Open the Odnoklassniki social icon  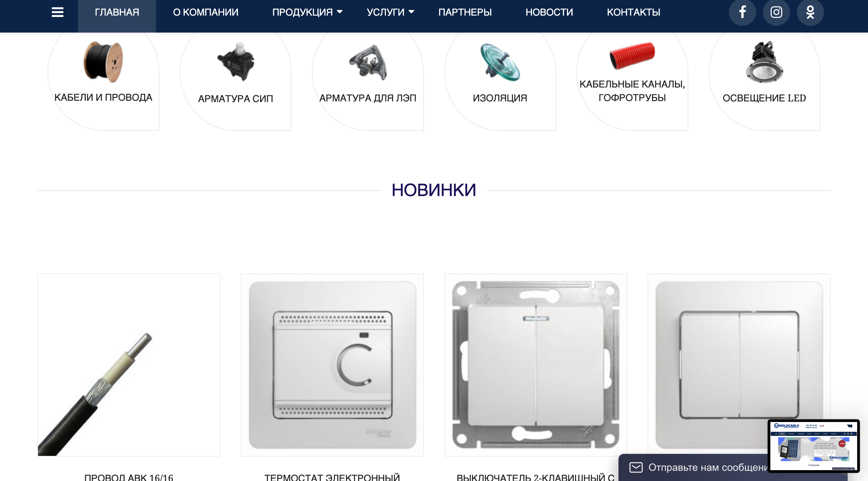coord(810,12)
